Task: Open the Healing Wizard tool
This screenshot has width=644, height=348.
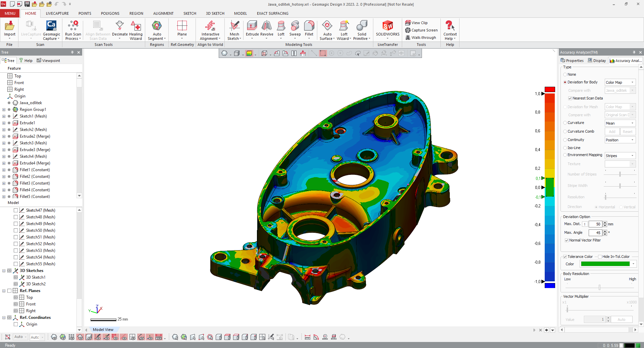Action: pos(136,26)
